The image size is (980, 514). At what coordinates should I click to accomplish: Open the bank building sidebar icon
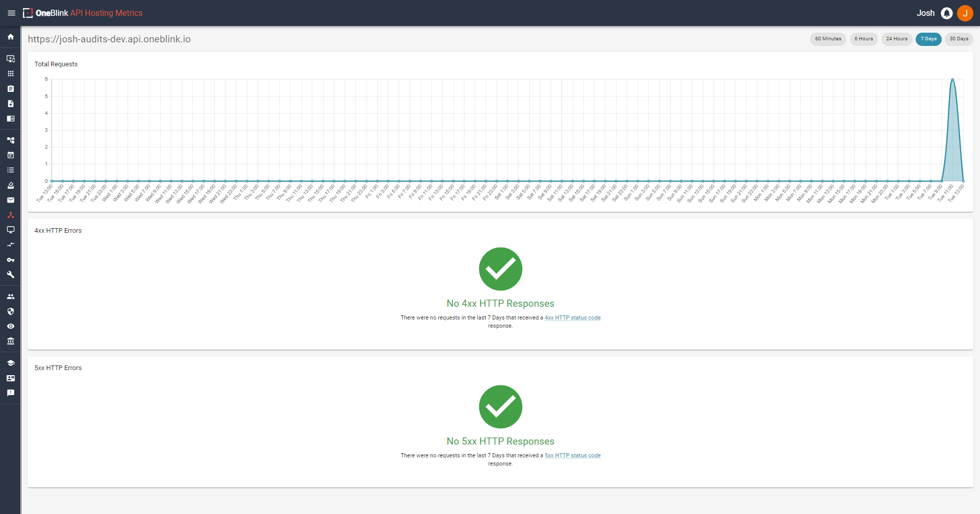[x=11, y=341]
